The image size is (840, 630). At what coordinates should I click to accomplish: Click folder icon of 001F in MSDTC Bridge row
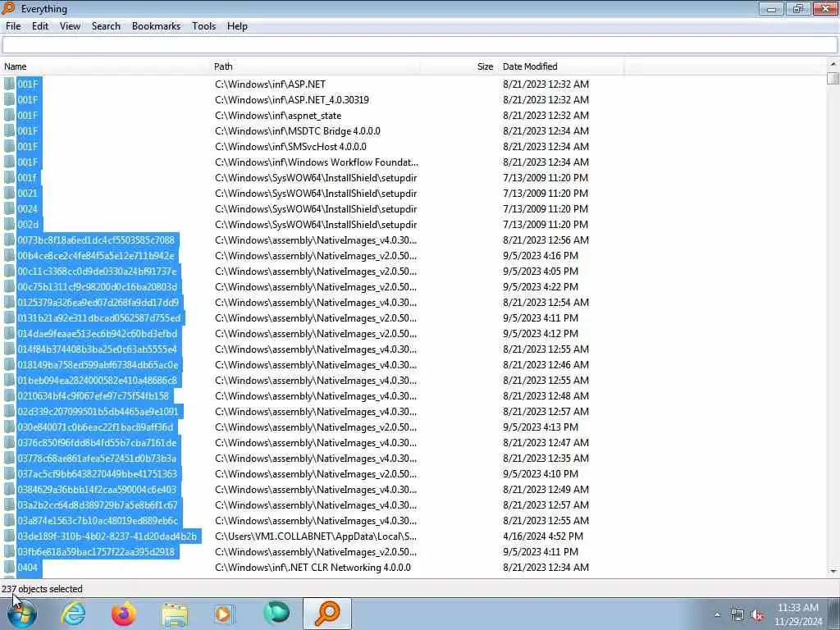[x=9, y=130]
